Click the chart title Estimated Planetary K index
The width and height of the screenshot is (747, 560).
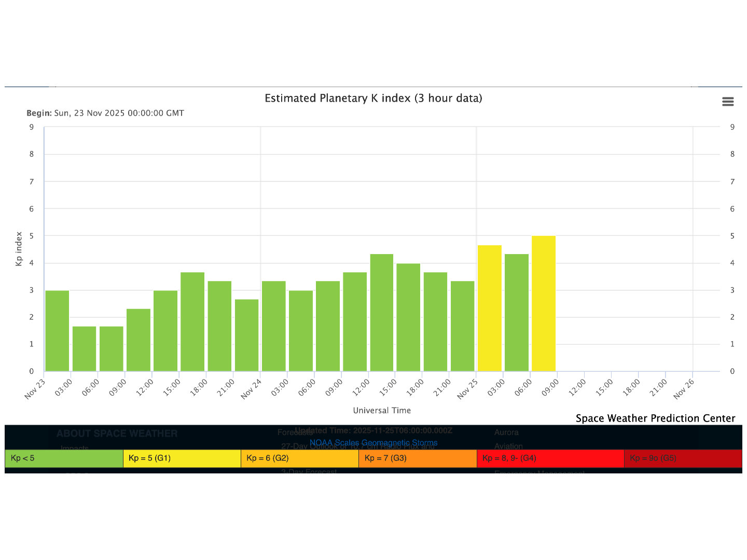[x=373, y=98]
